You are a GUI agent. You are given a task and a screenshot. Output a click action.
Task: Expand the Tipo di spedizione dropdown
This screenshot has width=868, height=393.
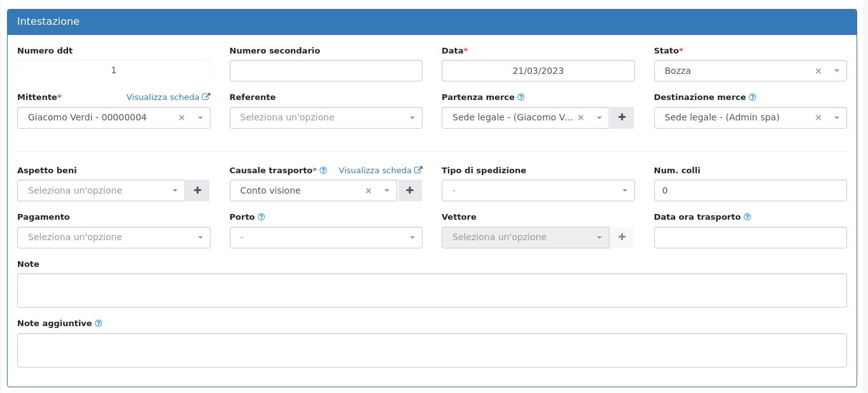[x=538, y=190]
